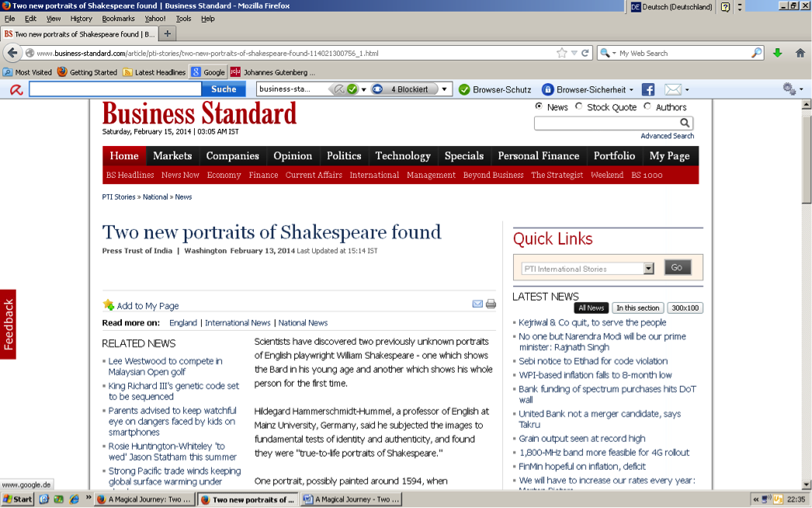
Task: Select the News radio button
Action: 539,106
